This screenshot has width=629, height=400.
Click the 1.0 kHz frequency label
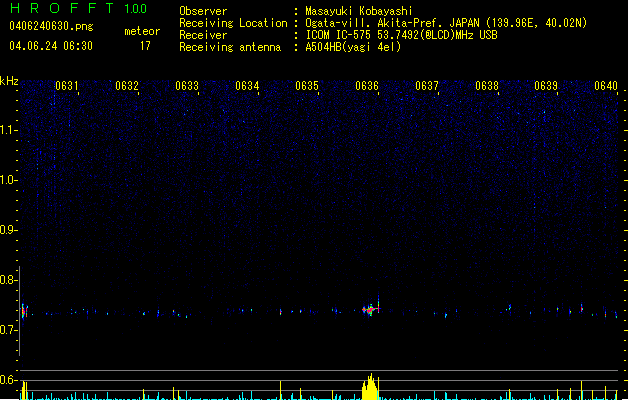pyautogui.click(x=8, y=180)
